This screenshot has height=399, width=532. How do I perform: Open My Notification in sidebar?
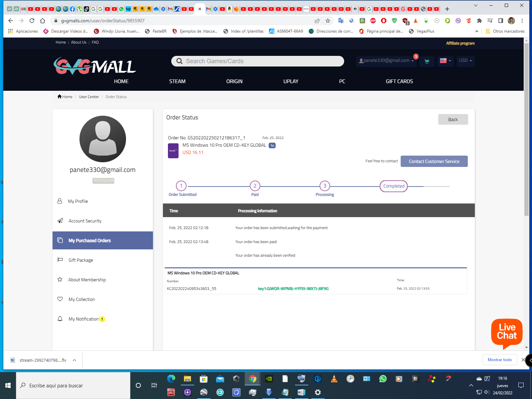[83, 319]
